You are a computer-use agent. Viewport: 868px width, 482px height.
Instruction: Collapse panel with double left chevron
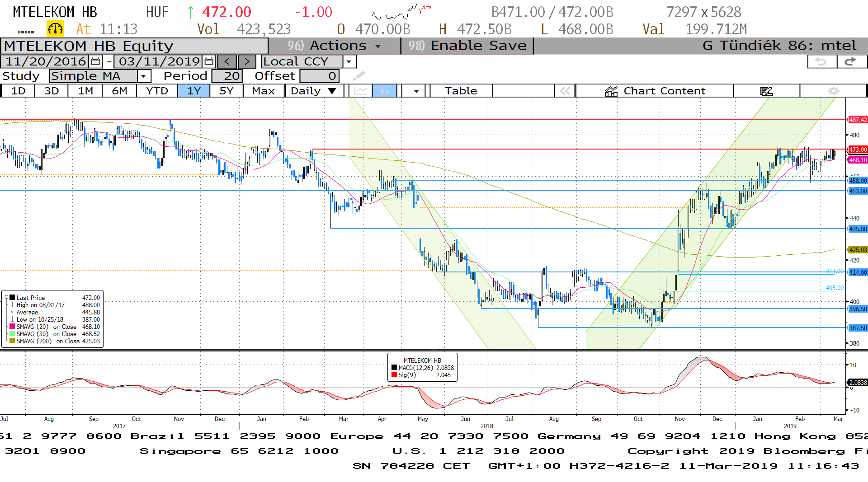[x=565, y=91]
